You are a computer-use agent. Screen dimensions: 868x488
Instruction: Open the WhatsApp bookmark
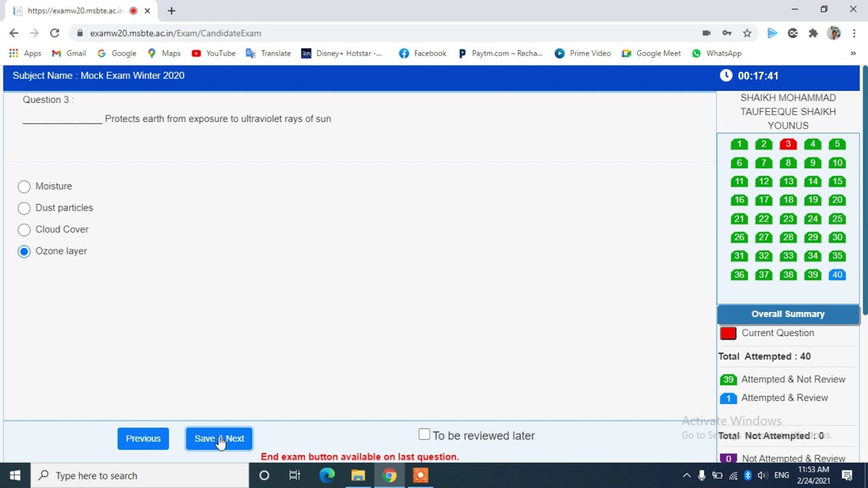coord(717,53)
